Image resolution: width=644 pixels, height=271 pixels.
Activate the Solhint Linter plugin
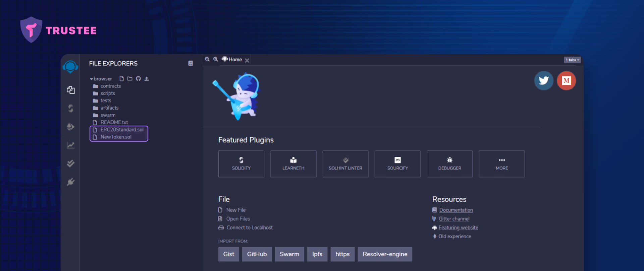345,164
